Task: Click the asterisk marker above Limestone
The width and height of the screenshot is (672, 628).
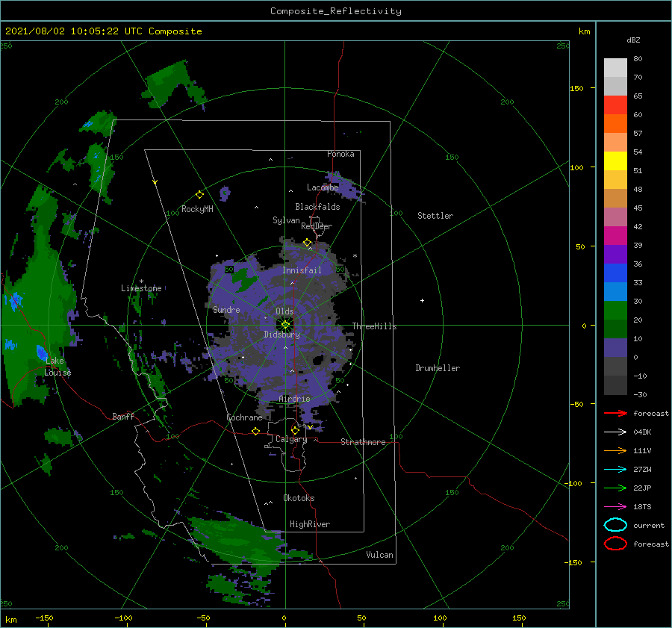Action: pyautogui.click(x=141, y=282)
